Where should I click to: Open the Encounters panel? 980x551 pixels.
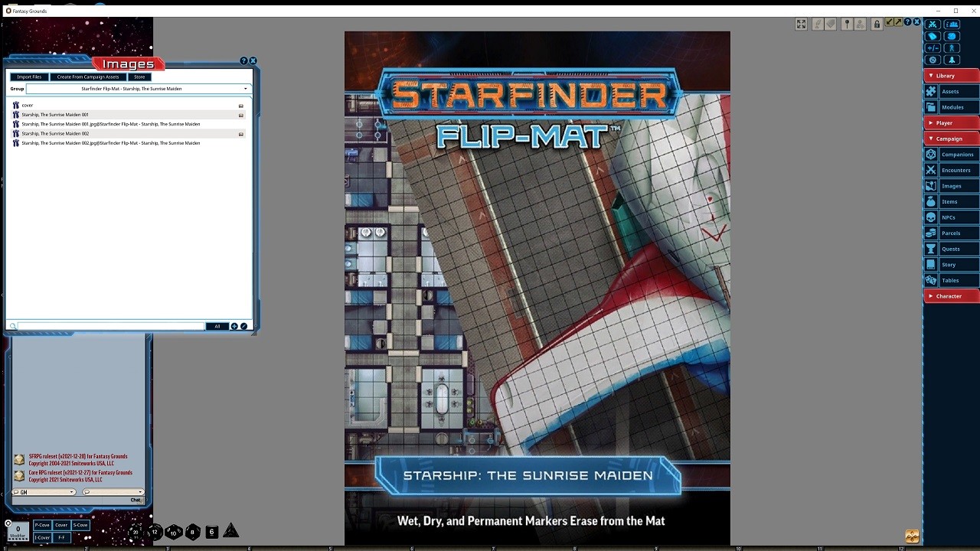956,170
